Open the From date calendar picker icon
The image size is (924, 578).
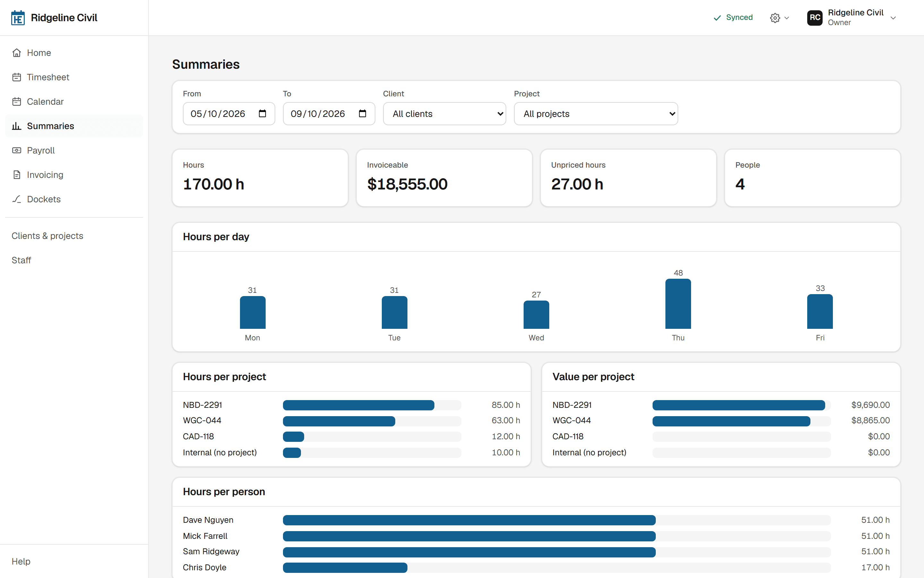pos(262,114)
